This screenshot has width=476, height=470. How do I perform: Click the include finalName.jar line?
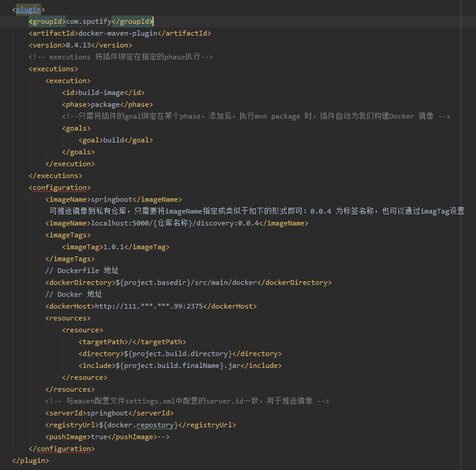[x=180, y=366]
